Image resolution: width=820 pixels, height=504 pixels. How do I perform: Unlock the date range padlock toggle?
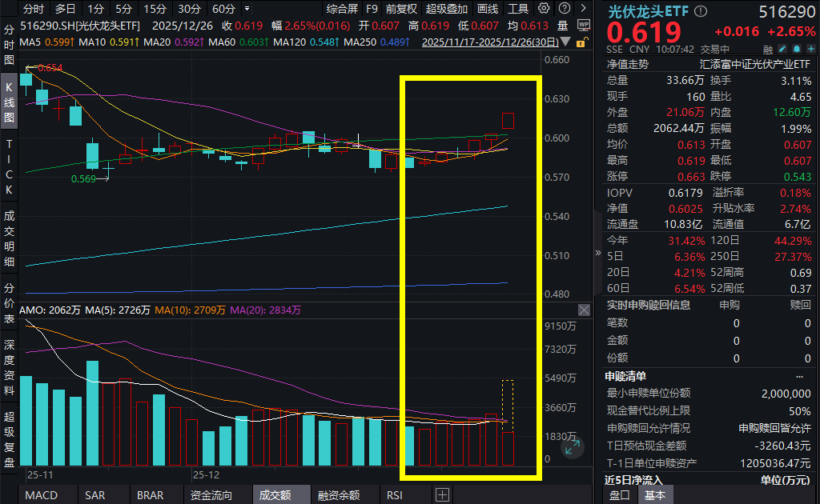(x=582, y=42)
